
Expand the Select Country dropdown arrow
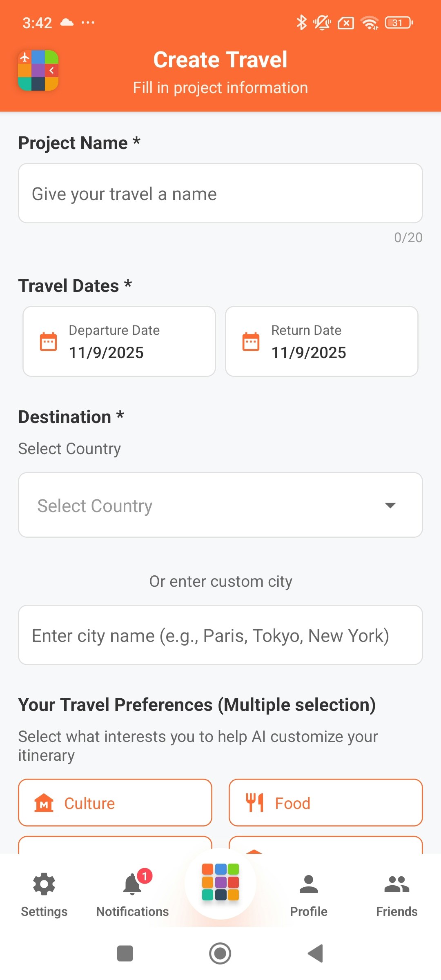click(x=390, y=506)
